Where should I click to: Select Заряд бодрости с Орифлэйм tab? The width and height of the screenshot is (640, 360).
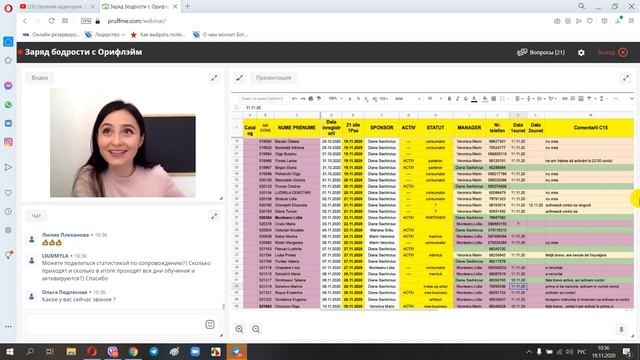pos(139,7)
